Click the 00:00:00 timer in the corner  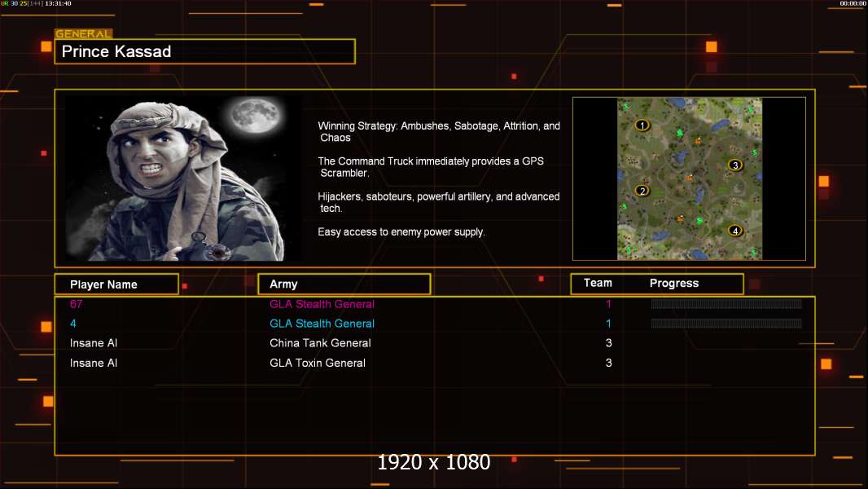pyautogui.click(x=853, y=3)
